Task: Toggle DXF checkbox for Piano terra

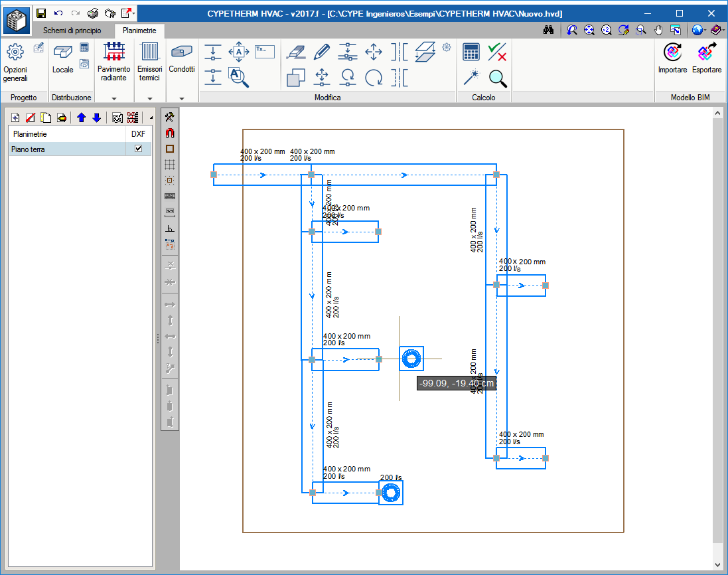Action: (138, 149)
